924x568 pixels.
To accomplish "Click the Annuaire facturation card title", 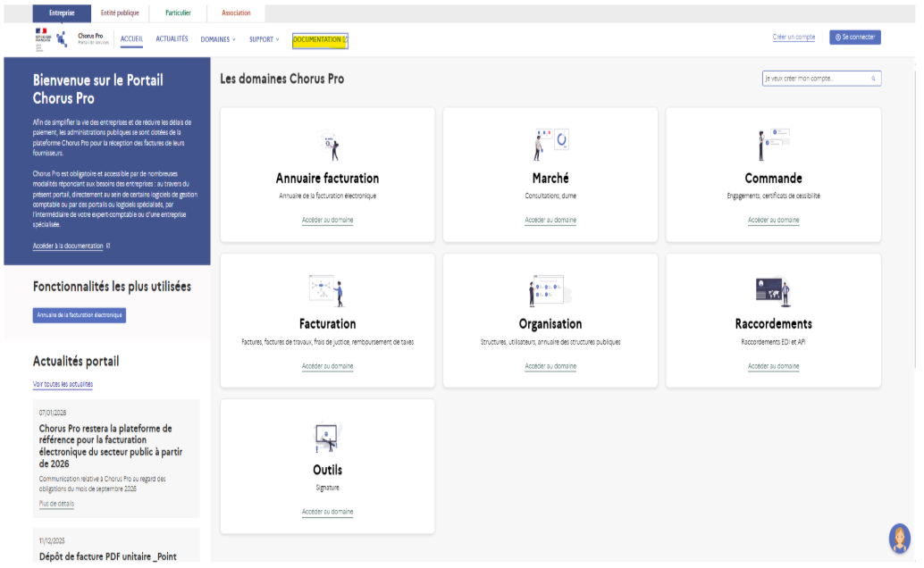I will coord(328,179).
